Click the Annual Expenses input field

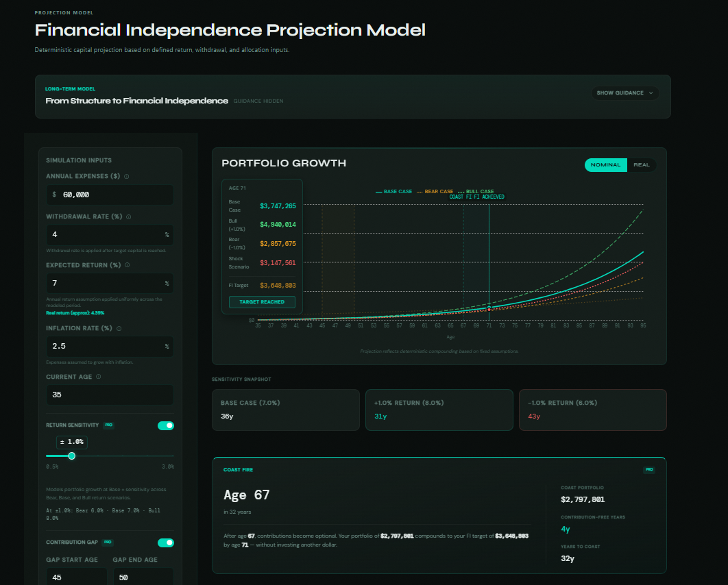click(110, 195)
